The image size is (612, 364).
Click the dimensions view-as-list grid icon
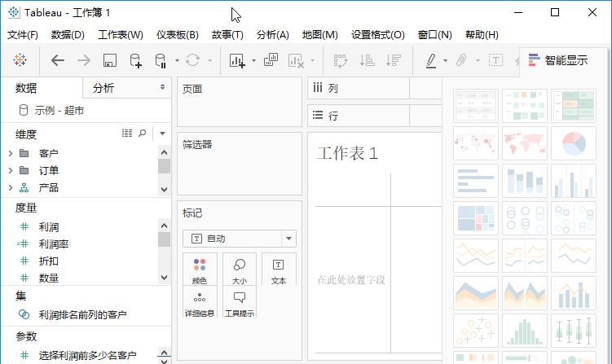pyautogui.click(x=127, y=133)
